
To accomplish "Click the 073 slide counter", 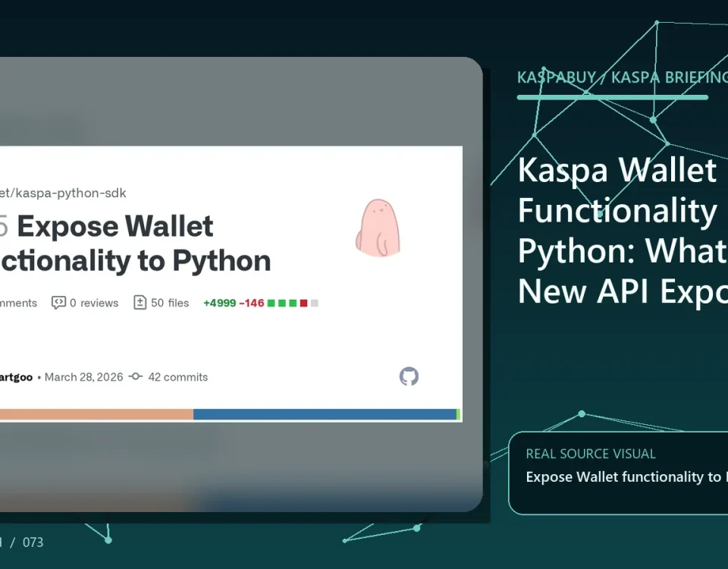I will [x=33, y=542].
